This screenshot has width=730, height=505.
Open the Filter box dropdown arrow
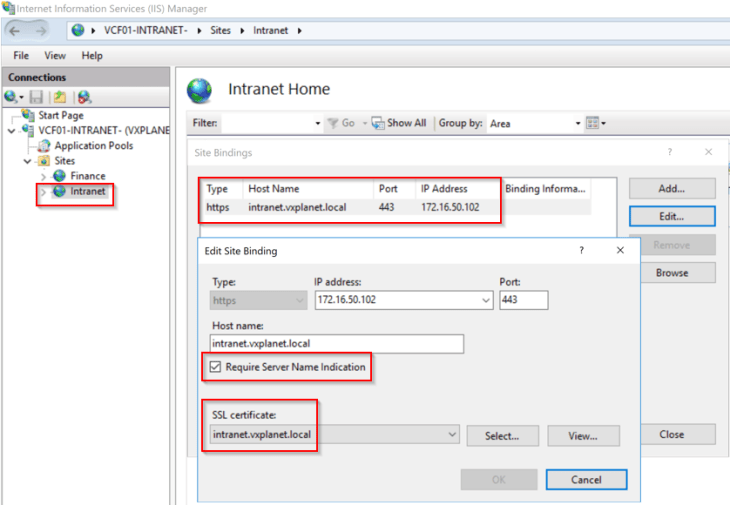318,123
